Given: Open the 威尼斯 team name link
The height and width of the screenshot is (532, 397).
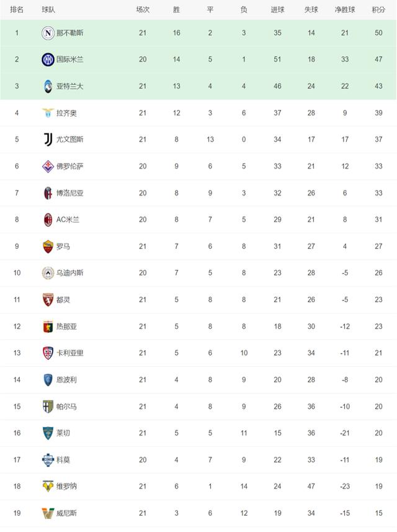Looking at the screenshot, I should click(66, 513).
